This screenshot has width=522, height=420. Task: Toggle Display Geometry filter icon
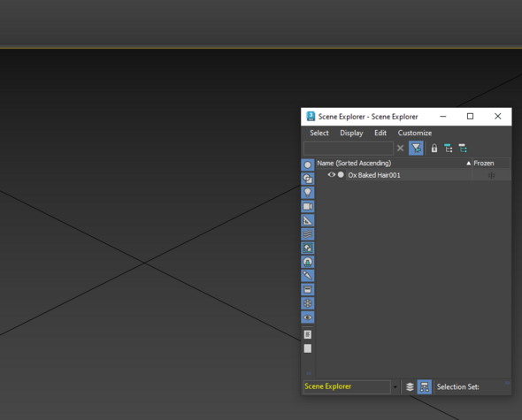(308, 164)
